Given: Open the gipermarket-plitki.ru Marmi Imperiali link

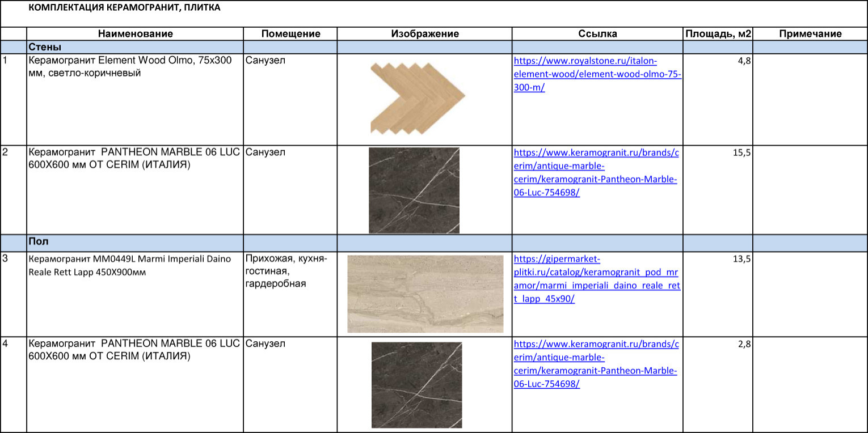Looking at the screenshot, I should [x=597, y=279].
